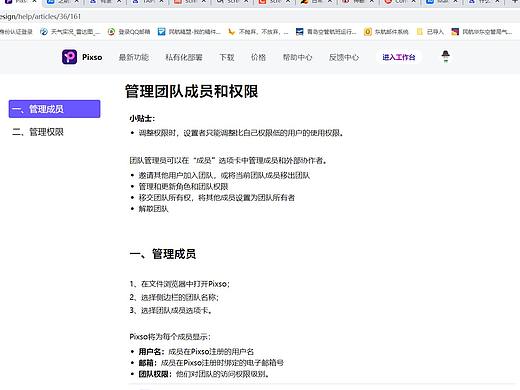Click the 小贴士 label
Viewport: 520px width, 390px height.
pos(142,118)
